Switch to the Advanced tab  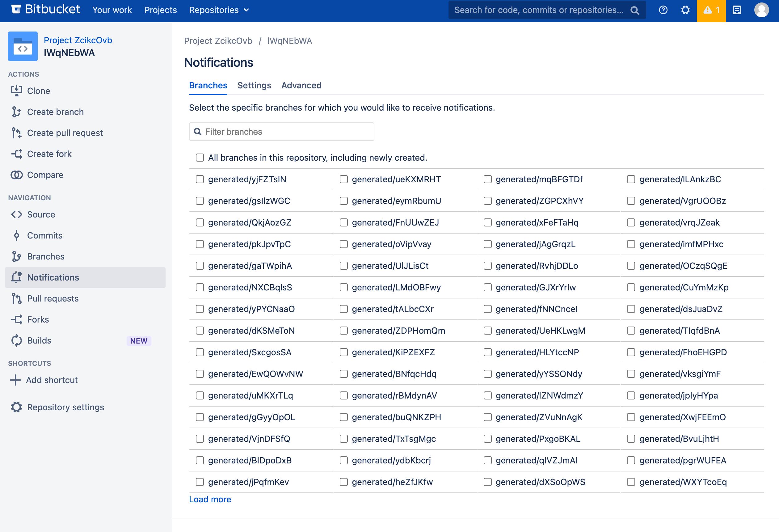pyautogui.click(x=301, y=85)
